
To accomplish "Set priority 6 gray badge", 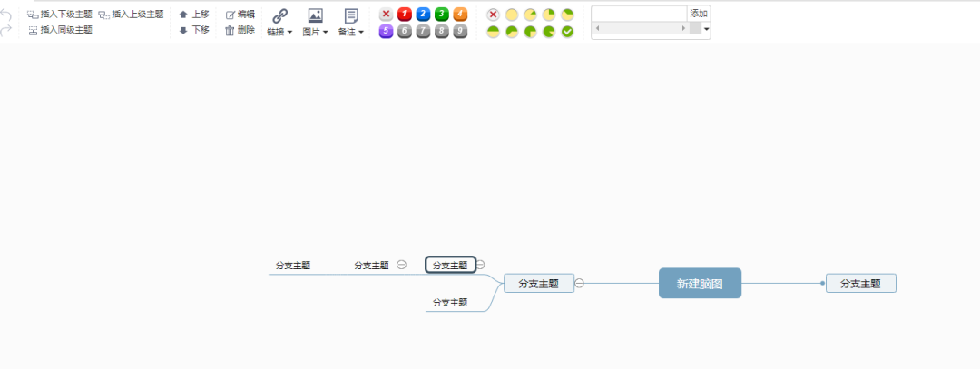I will [405, 31].
